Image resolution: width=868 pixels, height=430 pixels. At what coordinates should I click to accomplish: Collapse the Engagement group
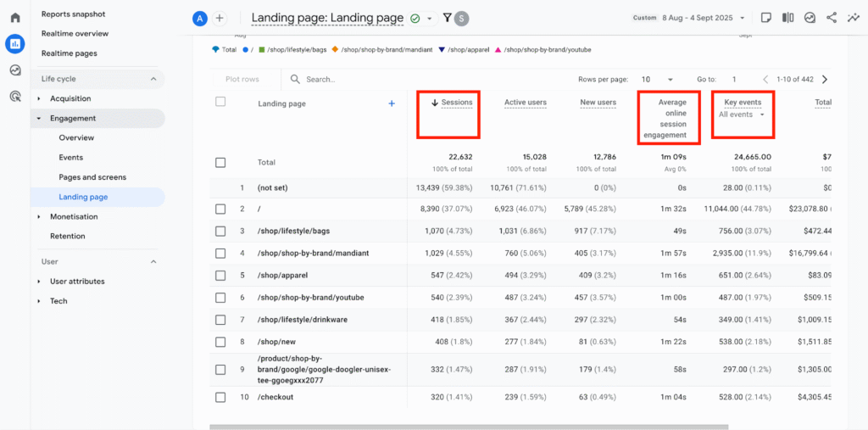(x=39, y=119)
